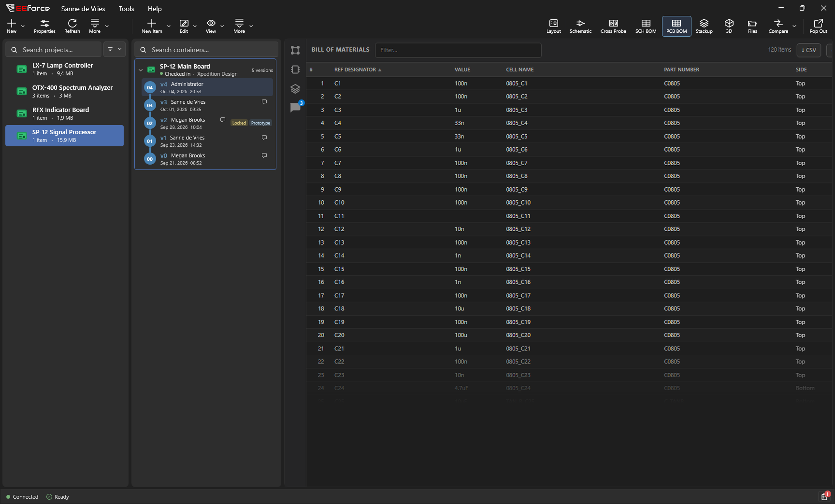Collapse the SP-12 Main Board container

tap(141, 70)
